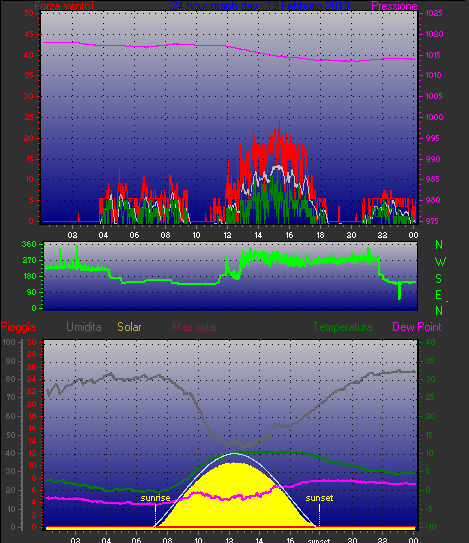Click the 40 temperature axis value
This screenshot has width=469, height=543.
click(430, 342)
